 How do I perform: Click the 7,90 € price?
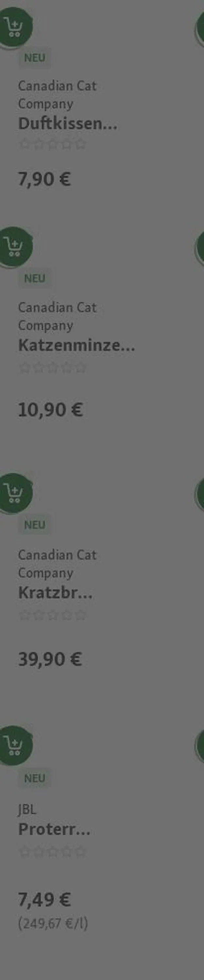tap(44, 179)
